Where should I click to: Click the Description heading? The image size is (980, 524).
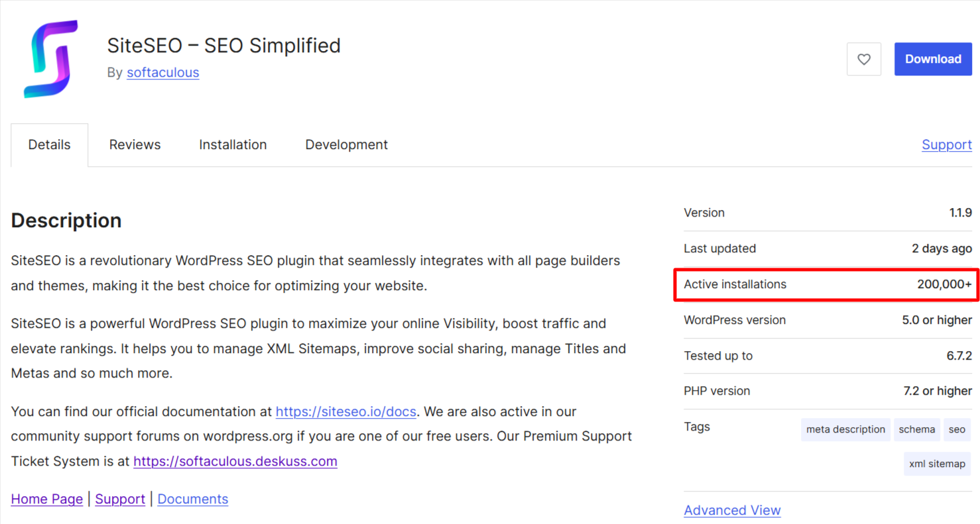pos(66,220)
